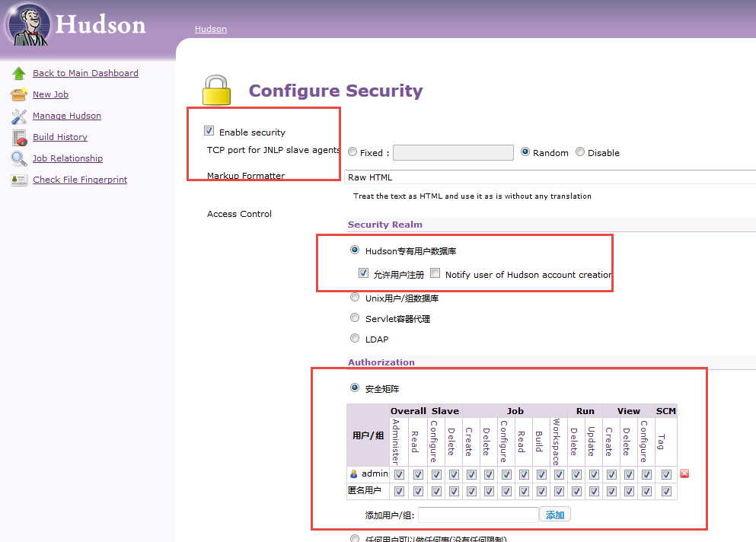756x542 pixels.
Task: Click the admin user name cell
Action: pyautogui.click(x=375, y=473)
